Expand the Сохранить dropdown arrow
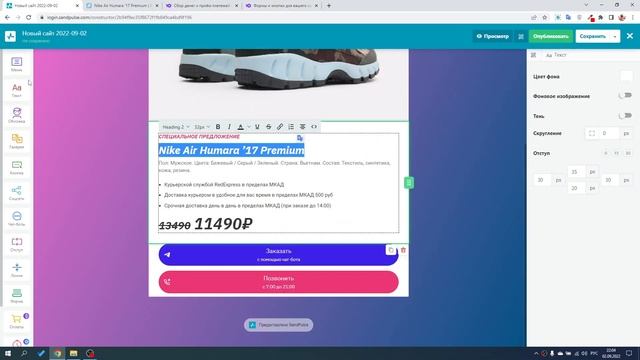Viewport: 640px width, 360px height. coord(615,36)
